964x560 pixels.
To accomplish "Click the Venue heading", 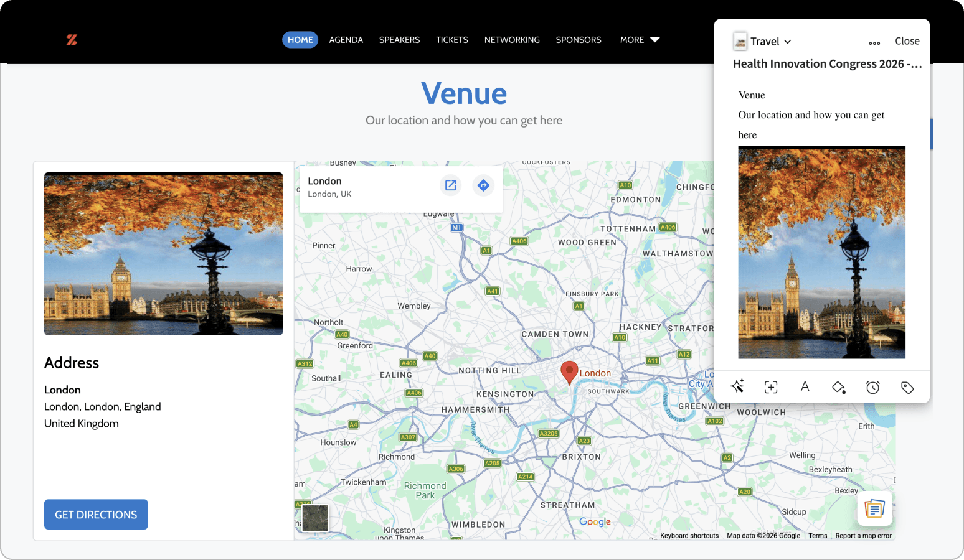I will pos(464,93).
